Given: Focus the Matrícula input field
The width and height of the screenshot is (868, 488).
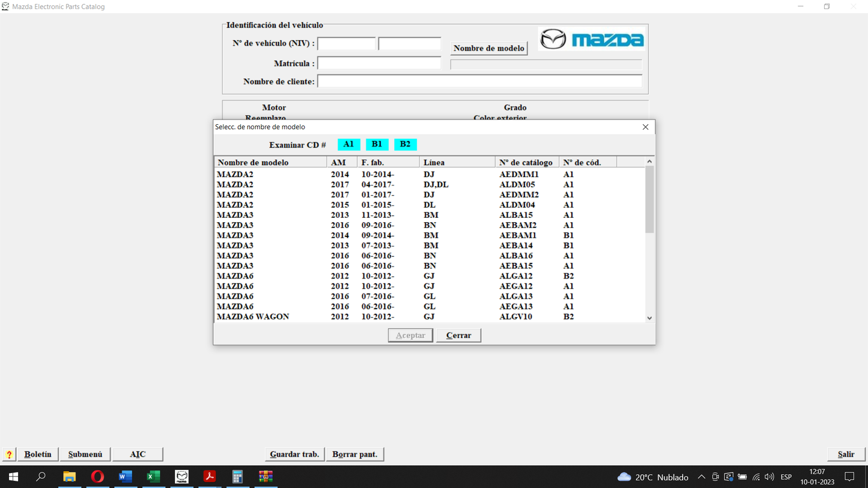Looking at the screenshot, I should tap(379, 63).
